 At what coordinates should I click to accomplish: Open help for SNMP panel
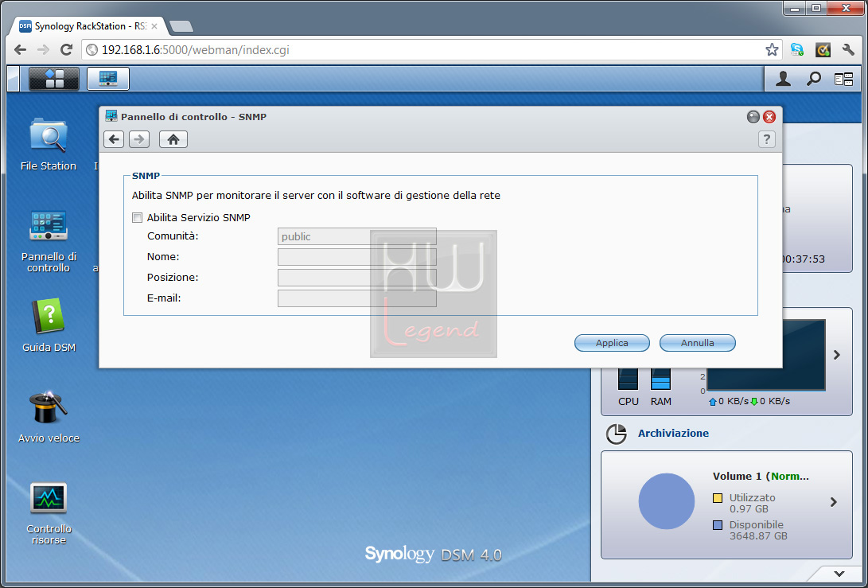tap(767, 139)
